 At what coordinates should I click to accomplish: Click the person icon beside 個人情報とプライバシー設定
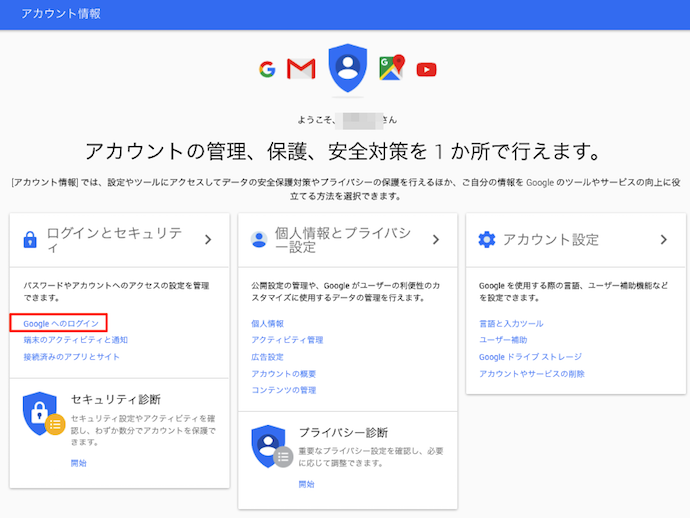coord(259,239)
